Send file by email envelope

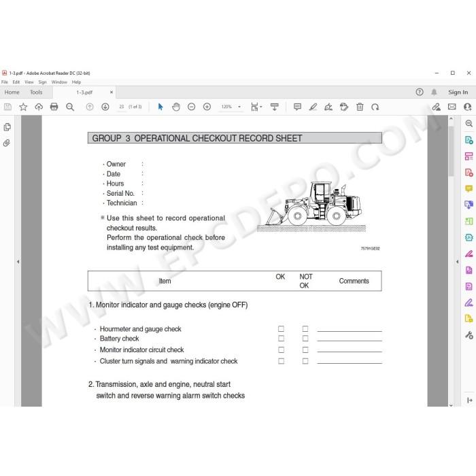click(x=452, y=107)
